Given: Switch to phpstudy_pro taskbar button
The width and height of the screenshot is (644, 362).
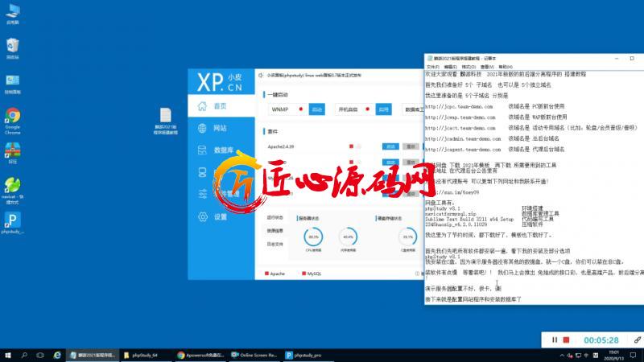Looking at the screenshot, I should coord(308,355).
